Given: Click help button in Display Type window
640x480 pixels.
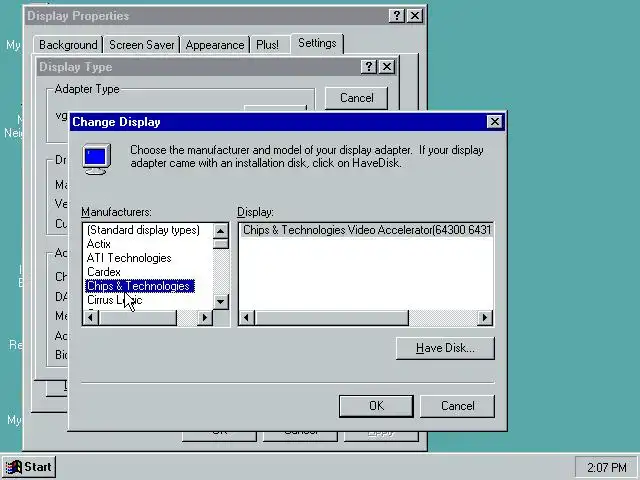Looking at the screenshot, I should click(369, 67).
